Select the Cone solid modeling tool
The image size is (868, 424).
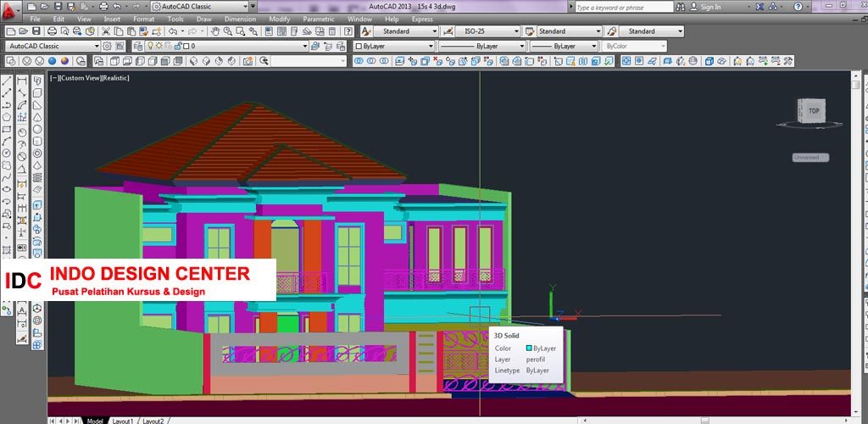pyautogui.click(x=37, y=117)
